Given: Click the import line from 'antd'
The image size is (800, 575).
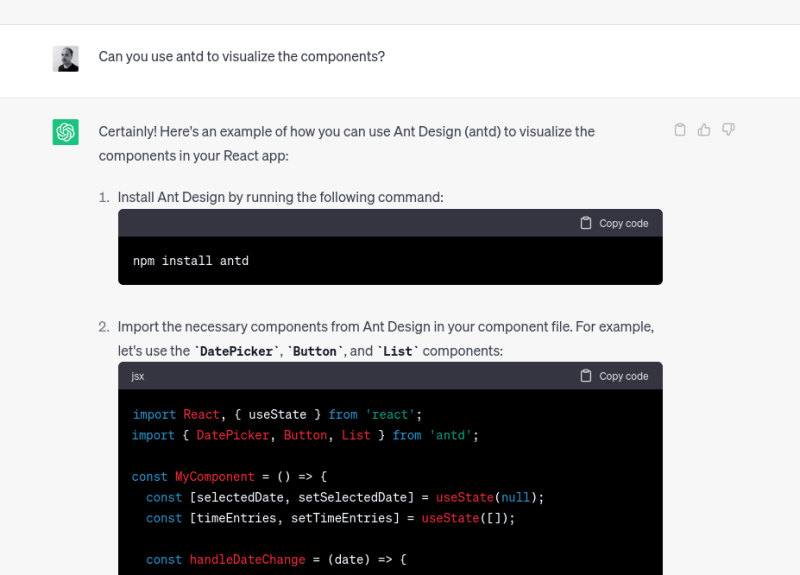Looking at the screenshot, I should point(306,435).
